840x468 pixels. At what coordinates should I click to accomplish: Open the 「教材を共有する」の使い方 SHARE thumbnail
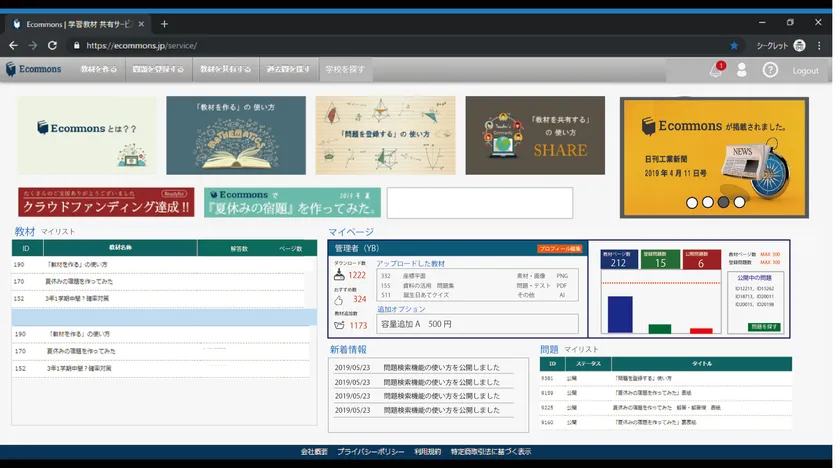pos(535,135)
